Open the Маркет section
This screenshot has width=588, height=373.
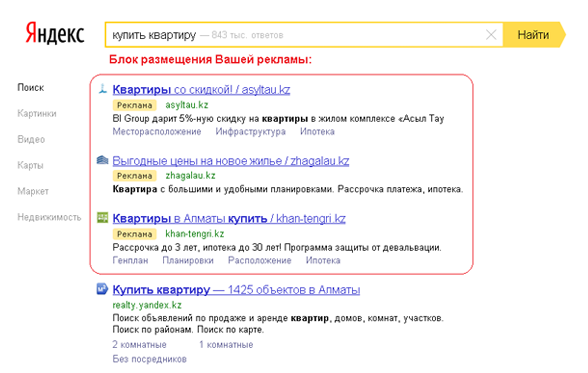[x=33, y=191]
